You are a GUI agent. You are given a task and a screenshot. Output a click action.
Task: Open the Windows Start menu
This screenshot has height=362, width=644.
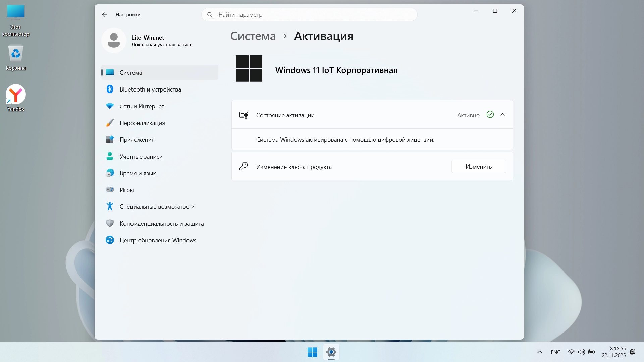[312, 352]
